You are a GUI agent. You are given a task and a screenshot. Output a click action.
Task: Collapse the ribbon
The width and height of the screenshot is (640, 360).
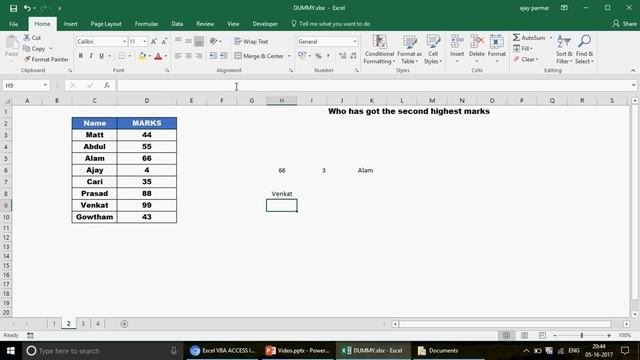pos(633,71)
